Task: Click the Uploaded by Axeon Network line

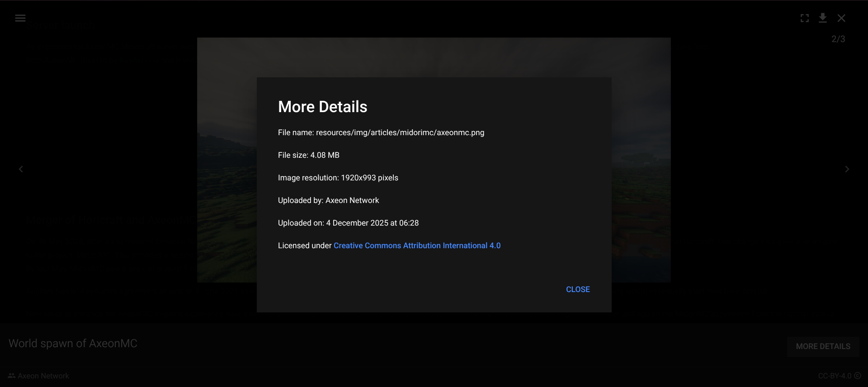Action: (329, 200)
